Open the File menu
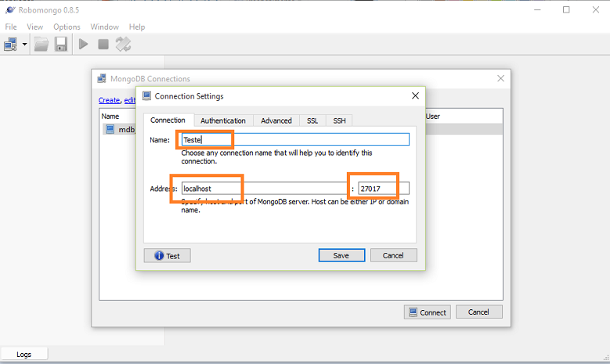The image size is (610, 364). click(11, 27)
